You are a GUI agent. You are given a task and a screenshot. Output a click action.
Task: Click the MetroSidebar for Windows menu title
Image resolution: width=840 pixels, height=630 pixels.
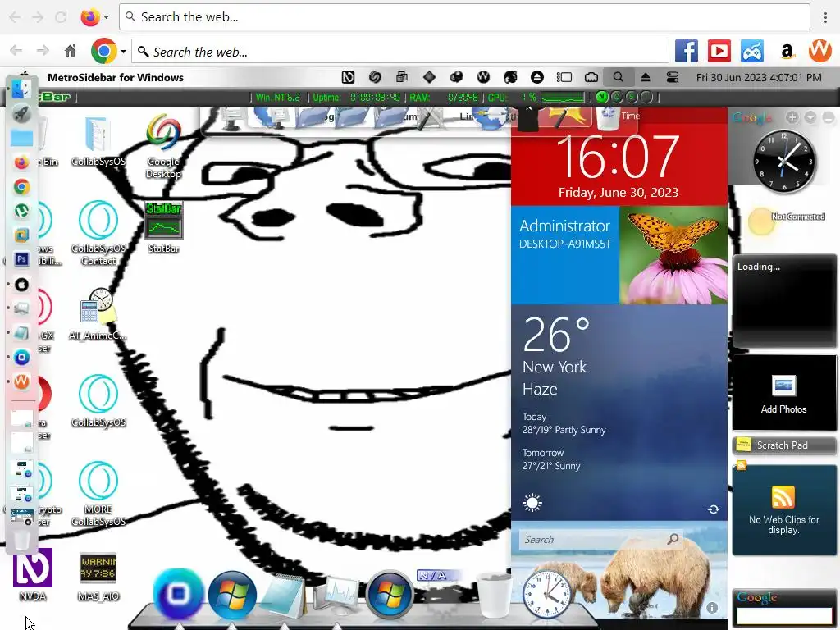[116, 78]
